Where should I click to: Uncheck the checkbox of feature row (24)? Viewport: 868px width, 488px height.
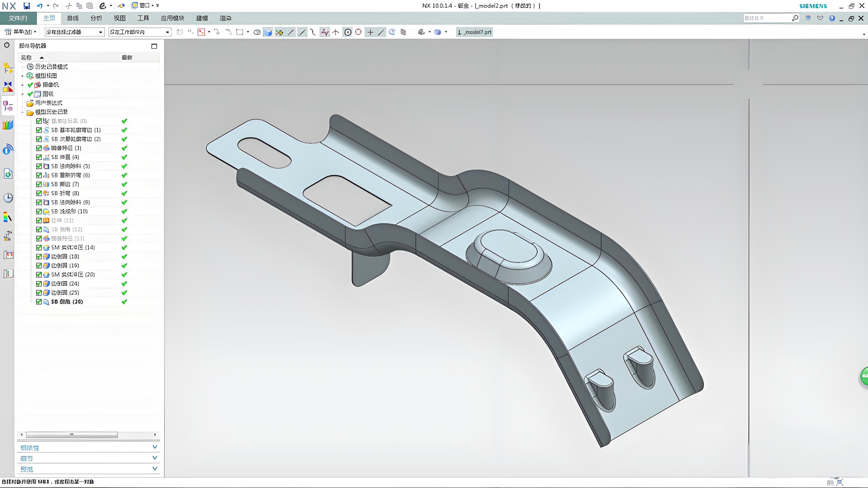pyautogui.click(x=39, y=284)
